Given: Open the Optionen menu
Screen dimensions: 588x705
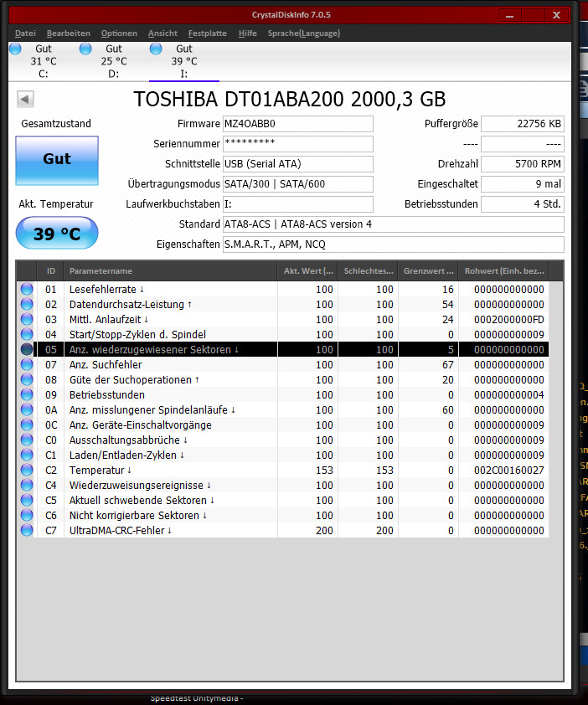Looking at the screenshot, I should (119, 33).
